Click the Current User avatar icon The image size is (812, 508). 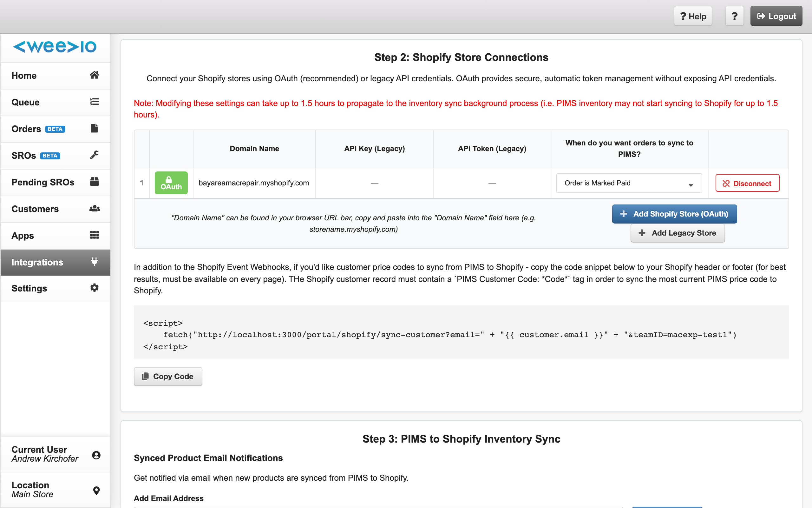coord(96,455)
